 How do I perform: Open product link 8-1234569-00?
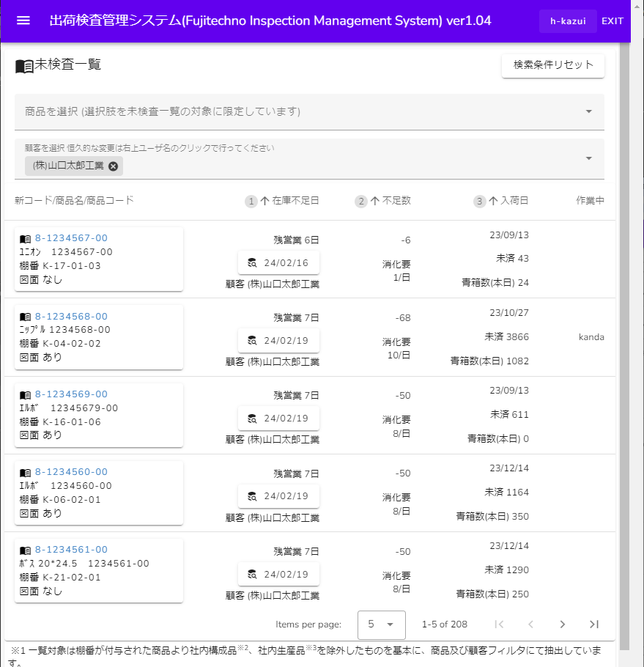pos(71,394)
